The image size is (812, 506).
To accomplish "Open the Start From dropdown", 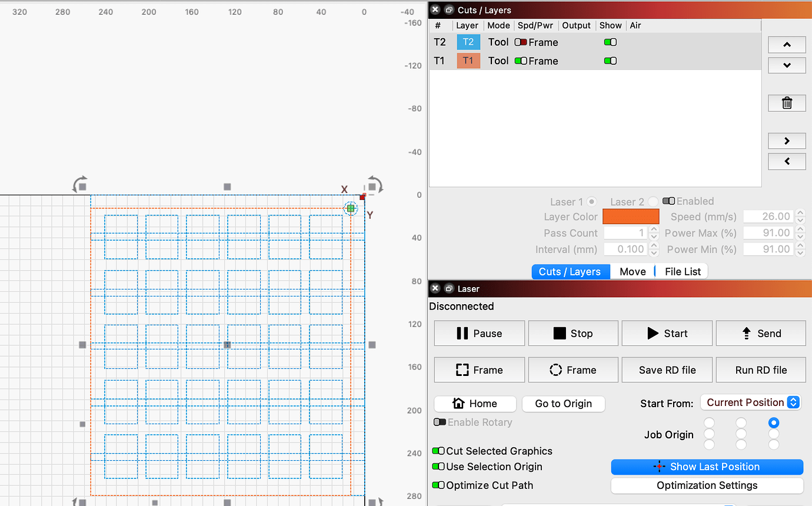I will click(x=751, y=402).
